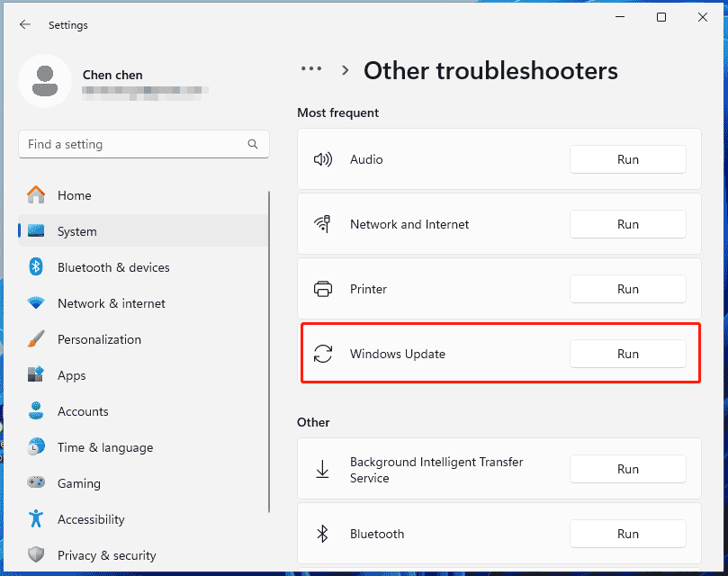The width and height of the screenshot is (728, 576).
Task: Click the Accessibility icon in the sidebar
Action: pyautogui.click(x=36, y=519)
